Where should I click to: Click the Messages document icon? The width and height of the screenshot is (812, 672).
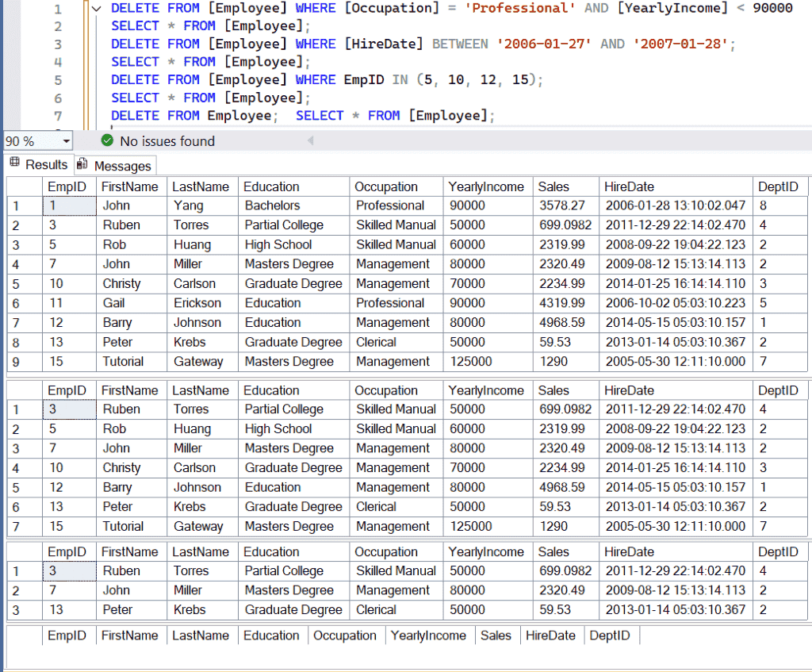coord(82,164)
